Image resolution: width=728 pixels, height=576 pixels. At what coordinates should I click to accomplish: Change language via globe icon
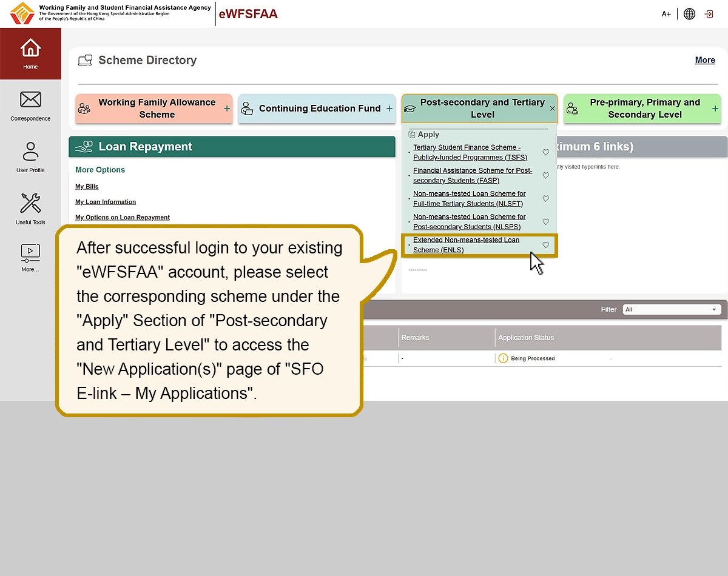[x=689, y=14]
